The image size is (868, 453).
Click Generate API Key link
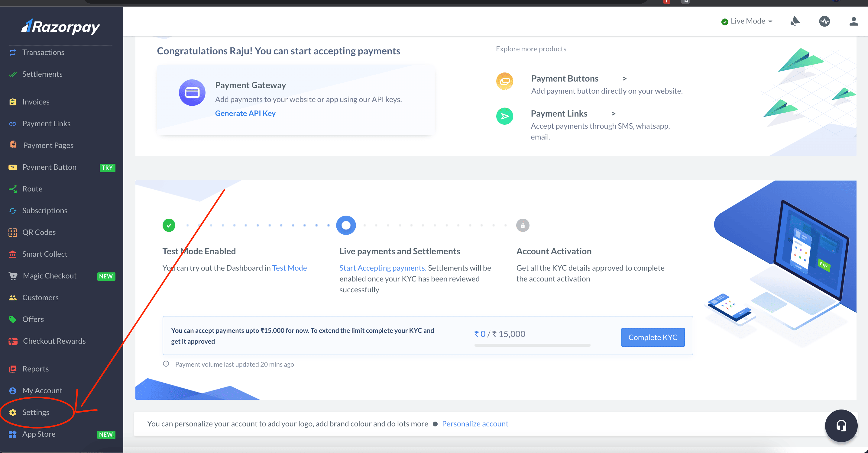245,113
